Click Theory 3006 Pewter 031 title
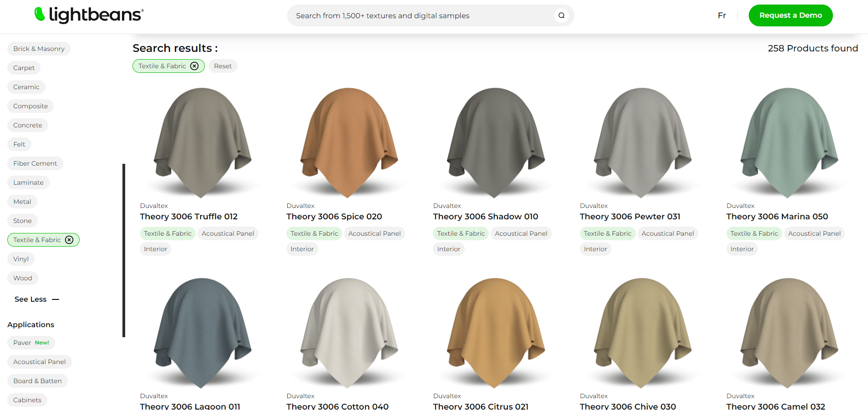The width and height of the screenshot is (868, 410). [630, 217]
